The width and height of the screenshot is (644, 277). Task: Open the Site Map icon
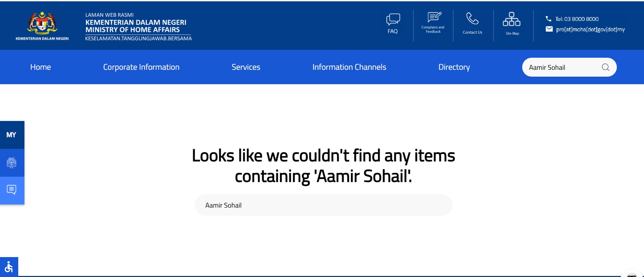(512, 19)
